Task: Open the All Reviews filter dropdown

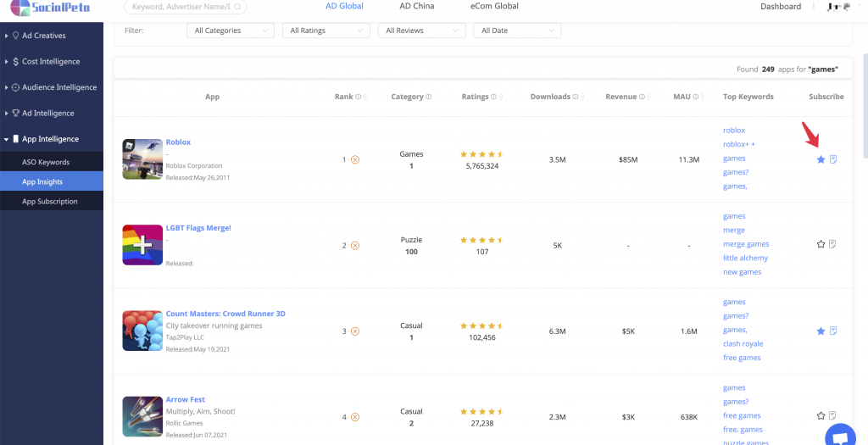Action: point(422,31)
